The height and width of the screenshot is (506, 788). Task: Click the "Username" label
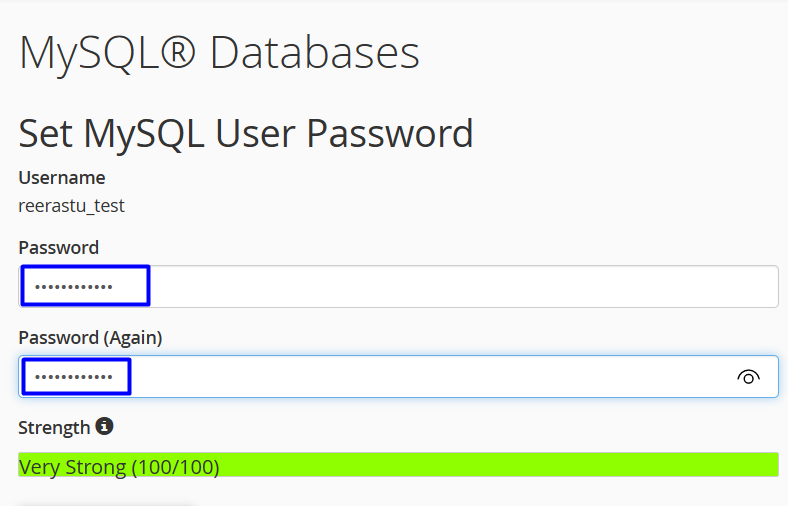pyautogui.click(x=62, y=178)
